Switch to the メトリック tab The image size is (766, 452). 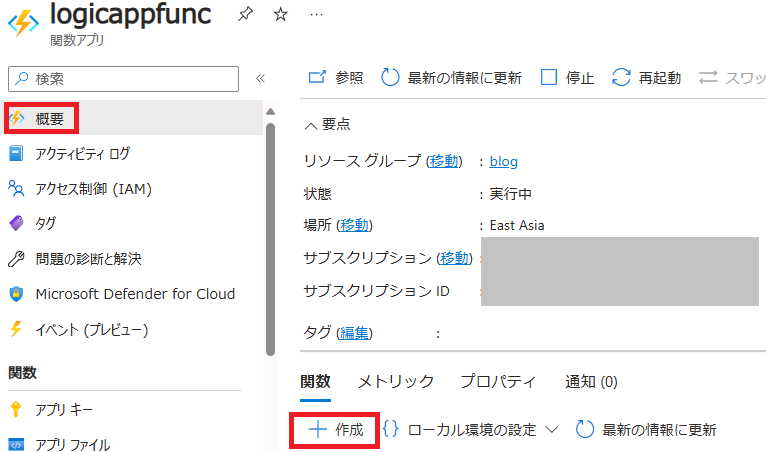point(396,381)
